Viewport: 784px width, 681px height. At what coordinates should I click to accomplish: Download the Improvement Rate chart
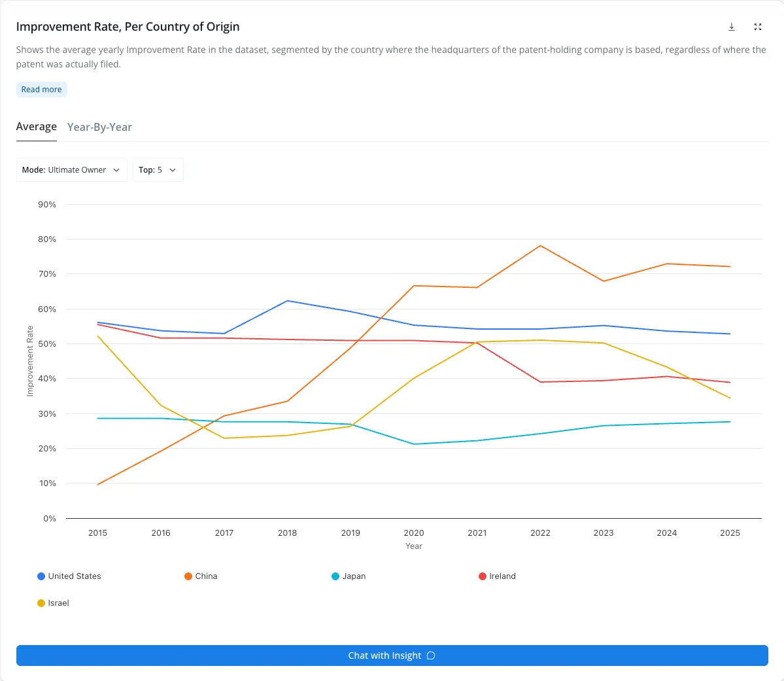[x=732, y=27]
